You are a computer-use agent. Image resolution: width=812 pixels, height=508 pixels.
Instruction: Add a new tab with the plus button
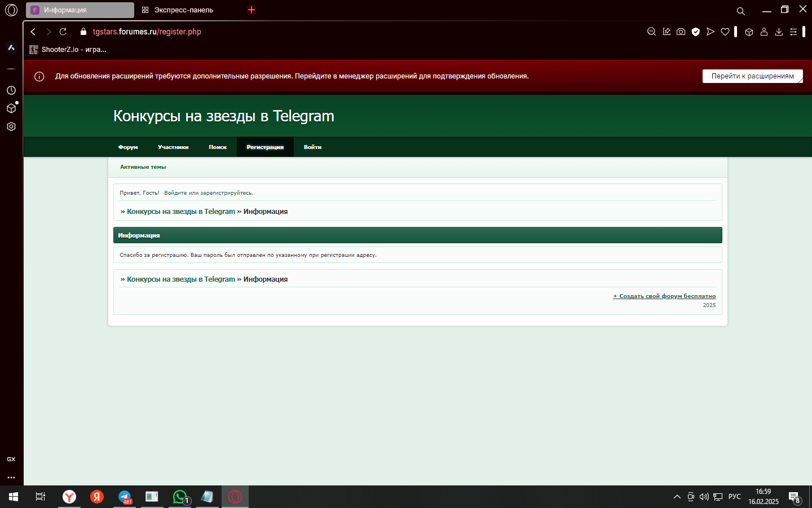251,10
